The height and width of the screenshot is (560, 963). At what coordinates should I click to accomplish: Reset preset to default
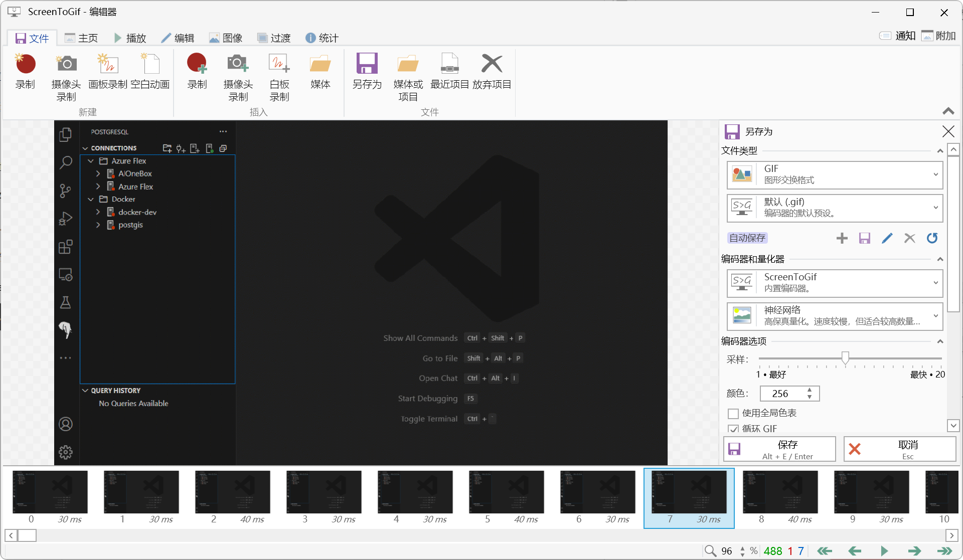click(932, 238)
